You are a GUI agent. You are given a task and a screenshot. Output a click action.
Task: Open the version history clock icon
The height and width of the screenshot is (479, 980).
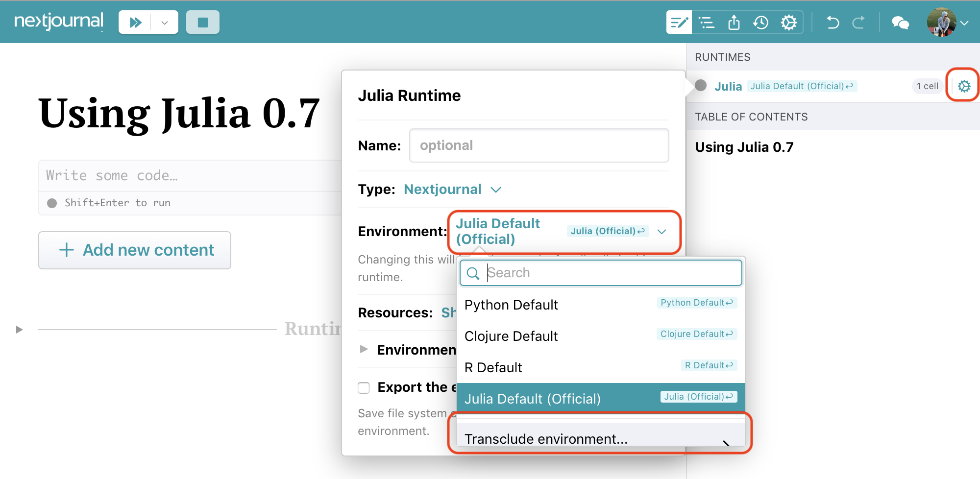(761, 23)
